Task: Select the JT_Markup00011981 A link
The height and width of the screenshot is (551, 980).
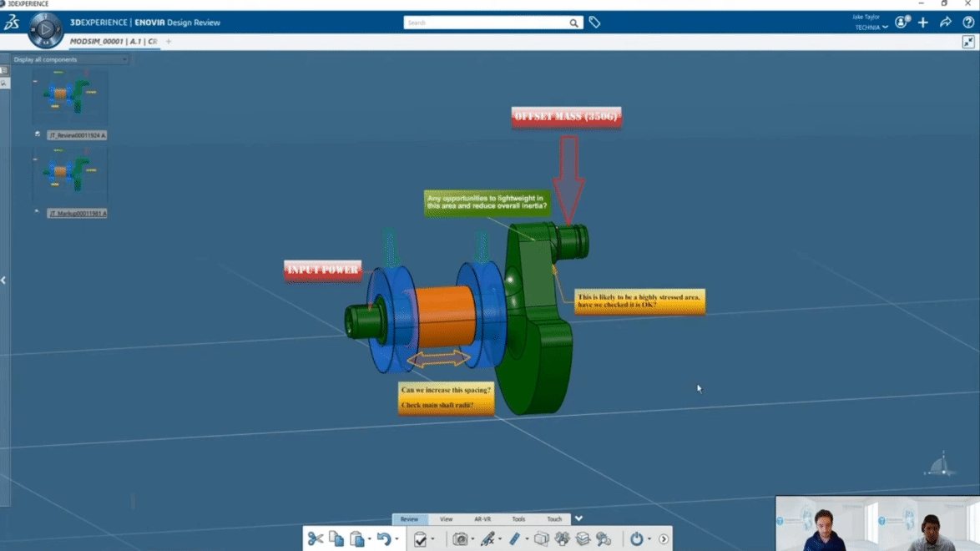Action: (x=77, y=214)
